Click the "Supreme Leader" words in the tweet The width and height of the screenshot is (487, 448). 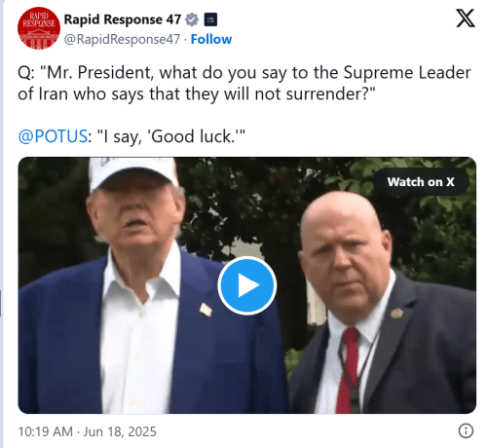point(407,73)
